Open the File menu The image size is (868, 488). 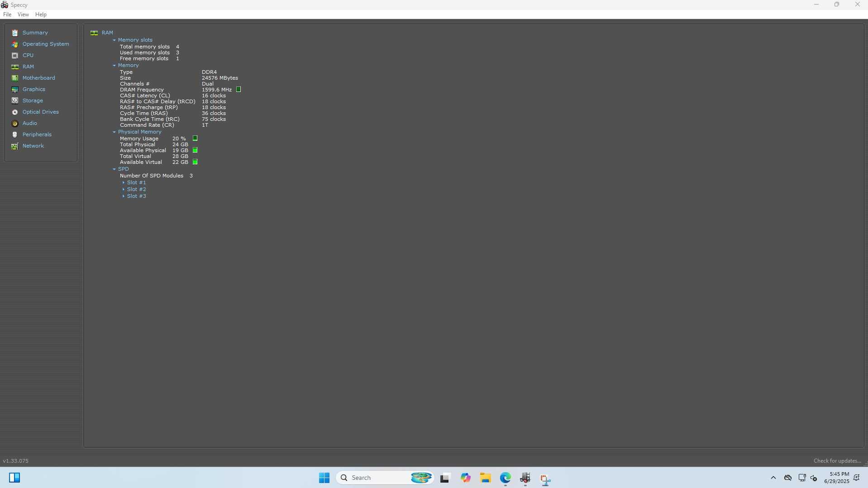point(7,14)
